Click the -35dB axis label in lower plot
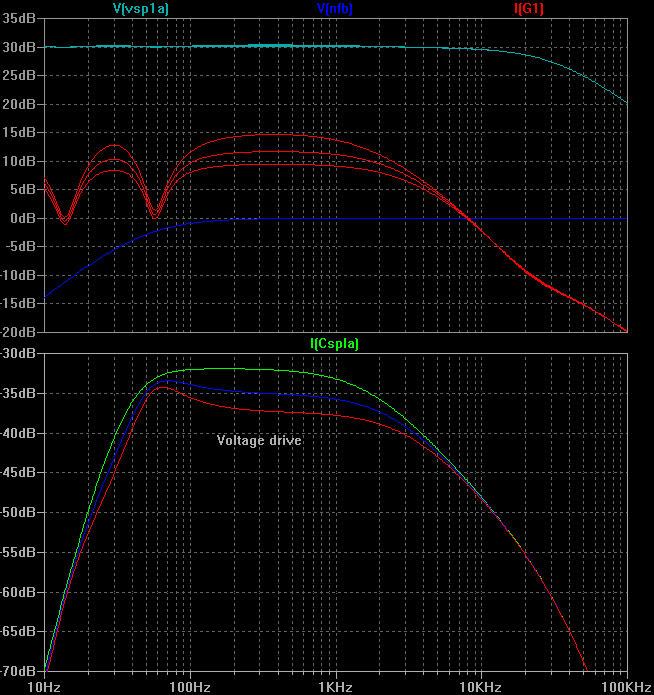Screen dimensions: 654x695 point(18,393)
